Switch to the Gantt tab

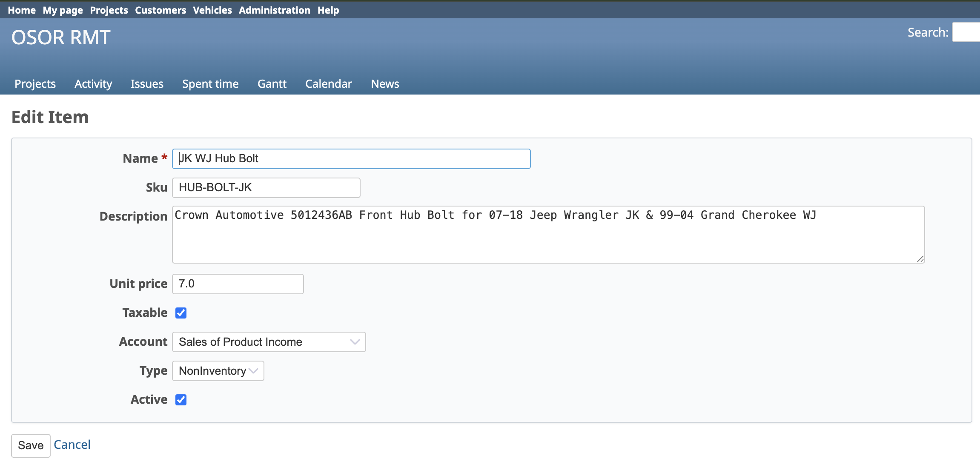tap(272, 84)
